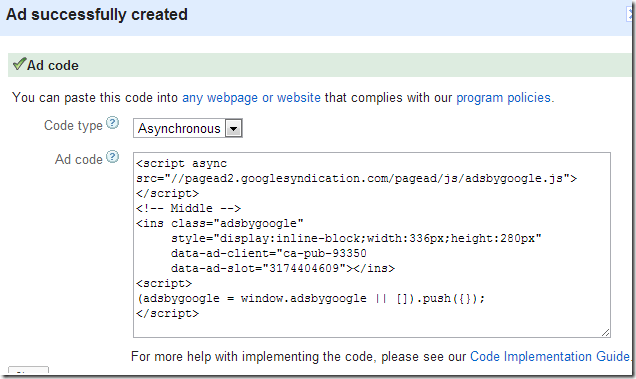This screenshot has height=379, width=636.
Task: Select the 'Asynchronous' text in code type box
Action: [179, 129]
